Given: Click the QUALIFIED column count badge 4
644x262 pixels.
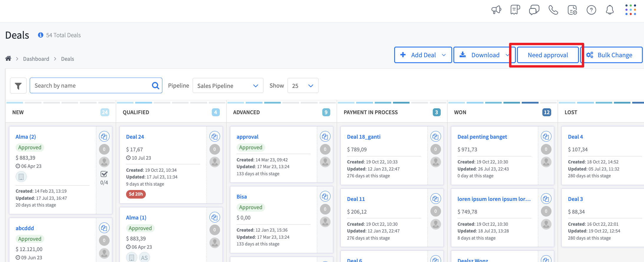Looking at the screenshot, I should [216, 112].
